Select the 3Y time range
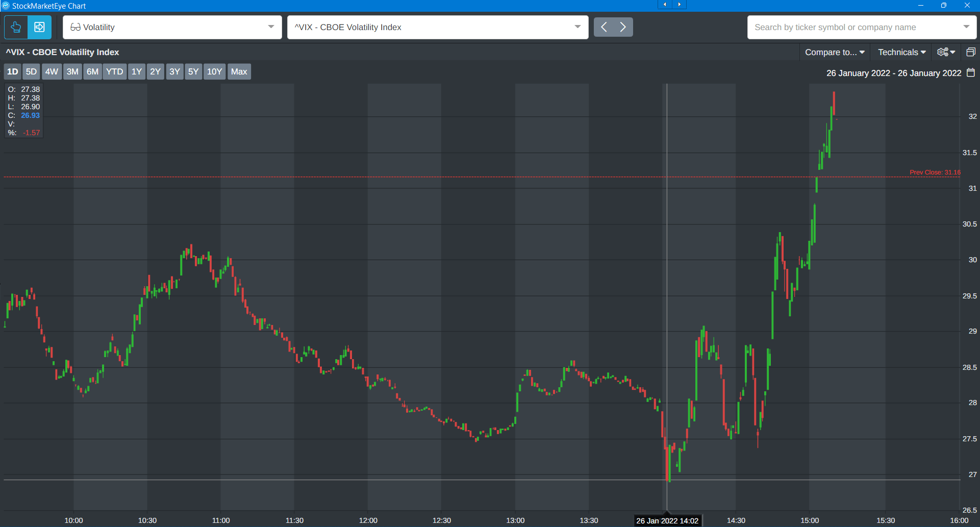980x527 pixels. [x=174, y=71]
